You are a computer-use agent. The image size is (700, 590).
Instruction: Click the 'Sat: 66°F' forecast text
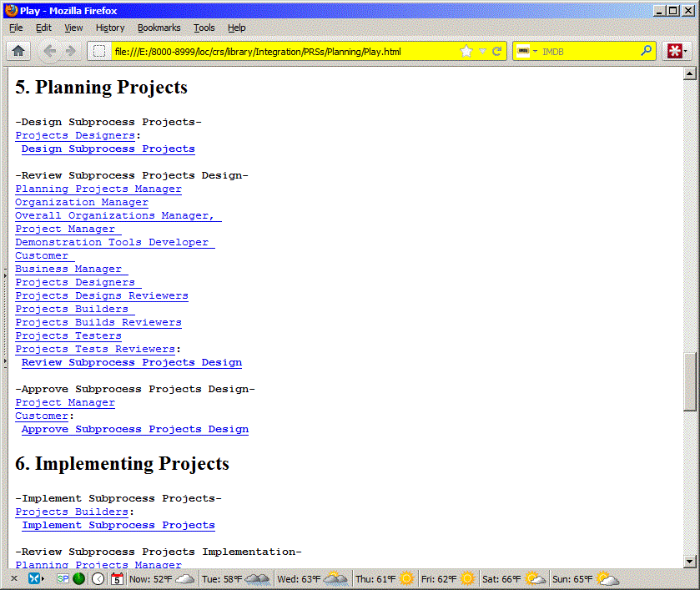[501, 579]
